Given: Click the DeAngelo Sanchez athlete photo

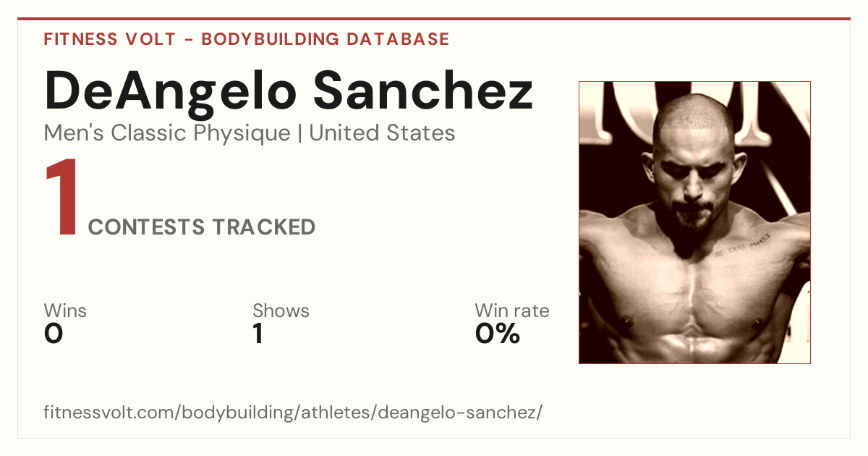Looking at the screenshot, I should click(694, 222).
